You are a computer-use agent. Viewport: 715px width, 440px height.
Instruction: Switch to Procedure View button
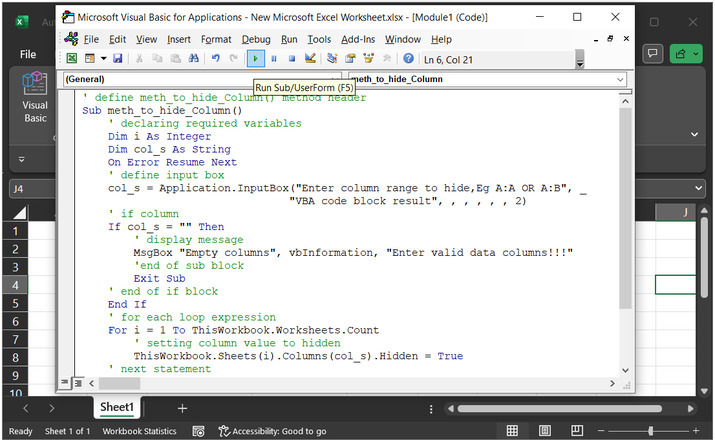pos(65,383)
